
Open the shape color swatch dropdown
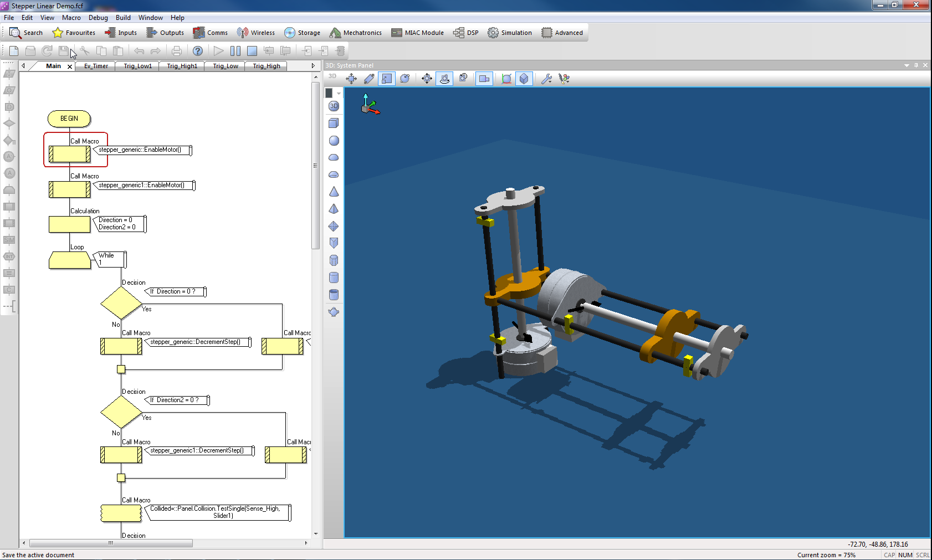(339, 93)
